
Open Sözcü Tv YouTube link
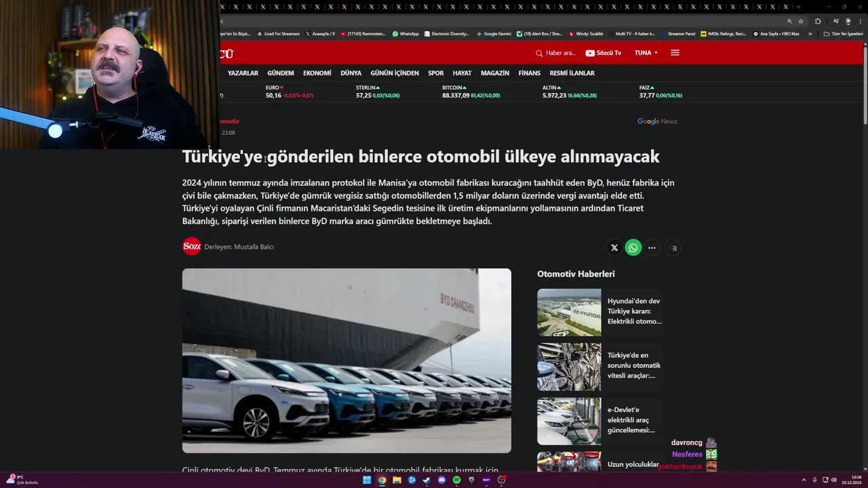[x=603, y=53]
